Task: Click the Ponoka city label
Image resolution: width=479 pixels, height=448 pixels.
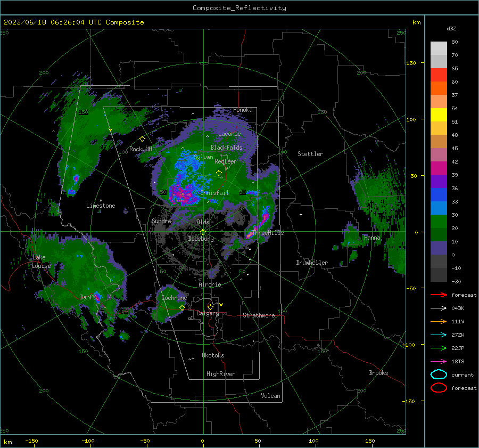Action: [243, 110]
